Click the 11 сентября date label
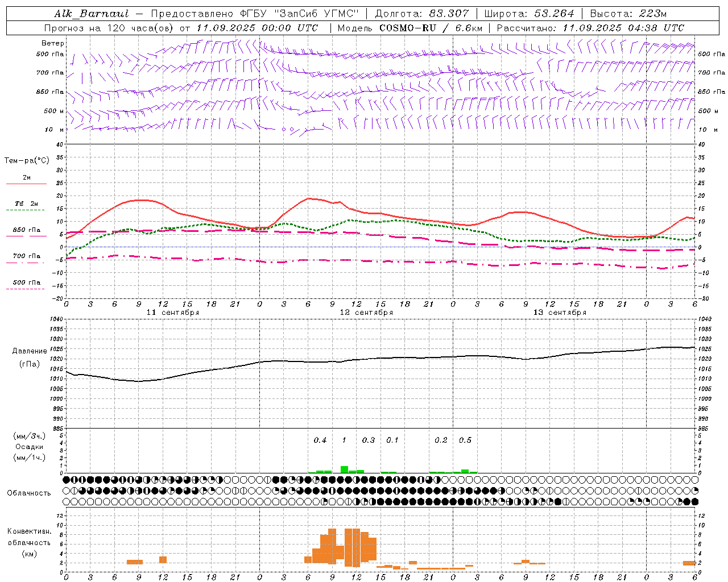The image size is (728, 582). tap(173, 313)
